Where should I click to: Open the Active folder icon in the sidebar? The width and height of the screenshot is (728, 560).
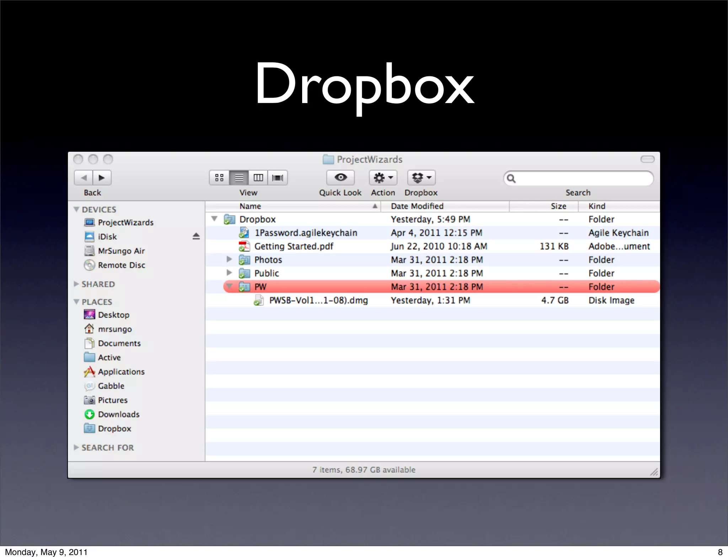(89, 357)
